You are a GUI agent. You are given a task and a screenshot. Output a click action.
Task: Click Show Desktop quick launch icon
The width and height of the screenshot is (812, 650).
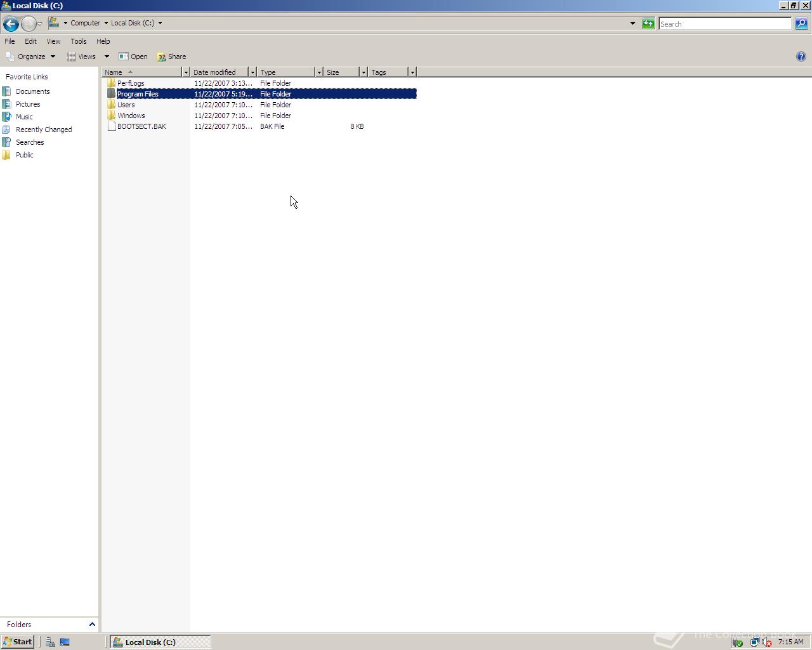pyautogui.click(x=65, y=642)
